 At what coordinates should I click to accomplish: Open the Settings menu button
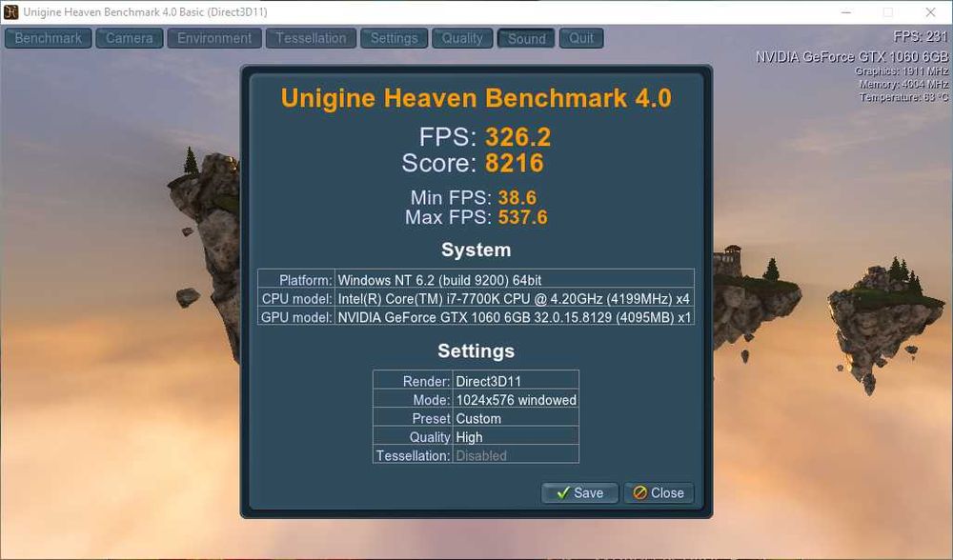click(394, 38)
